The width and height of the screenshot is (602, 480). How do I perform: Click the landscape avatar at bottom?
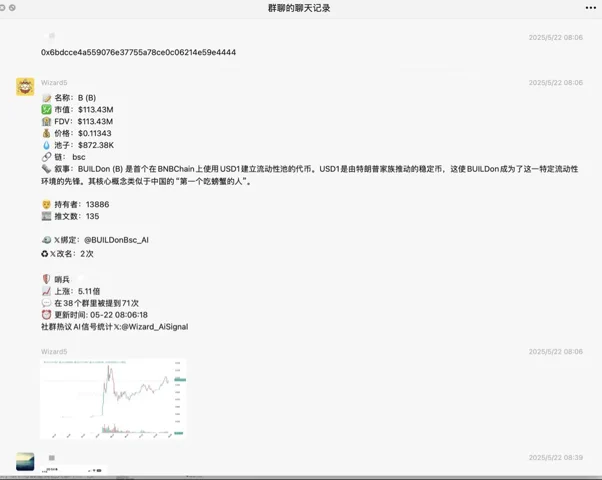[25, 461]
